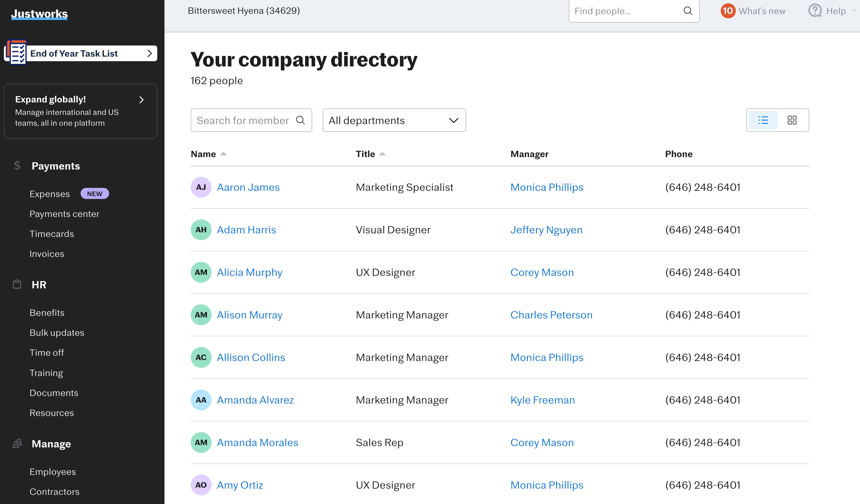Open Aaron James's profile link

(x=248, y=187)
